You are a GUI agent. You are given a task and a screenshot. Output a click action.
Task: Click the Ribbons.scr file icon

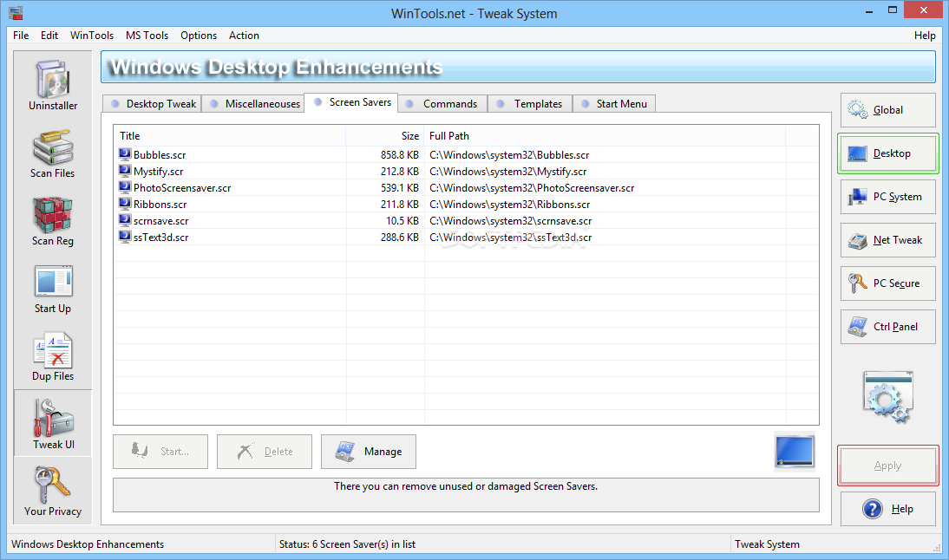pos(125,203)
